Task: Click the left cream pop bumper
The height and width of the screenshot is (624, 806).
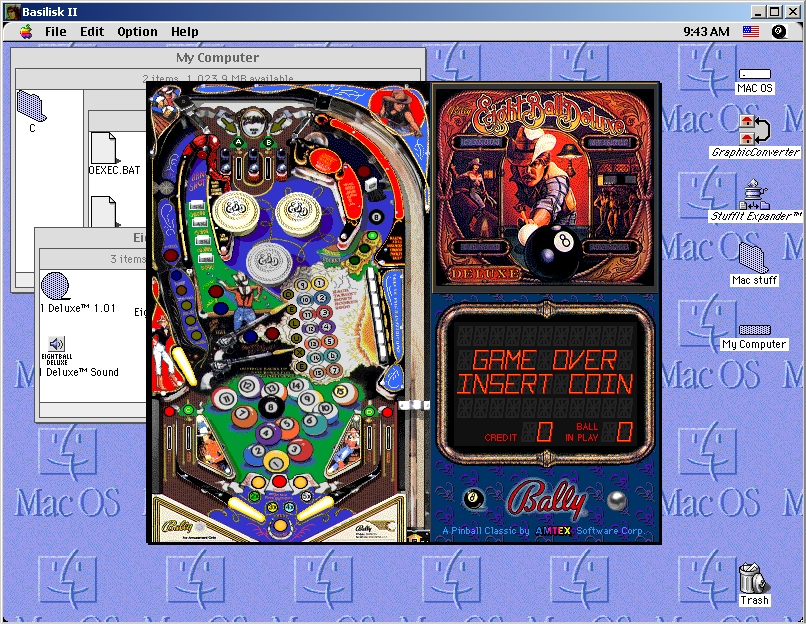Action: (x=235, y=212)
